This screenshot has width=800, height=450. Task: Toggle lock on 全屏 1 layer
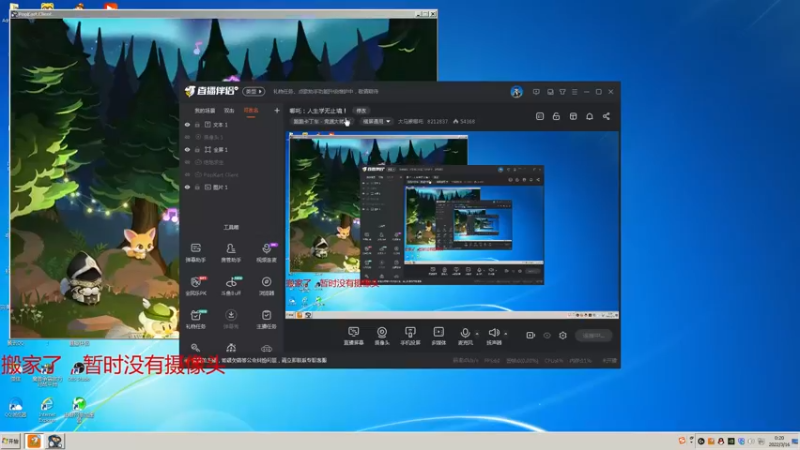(197, 149)
